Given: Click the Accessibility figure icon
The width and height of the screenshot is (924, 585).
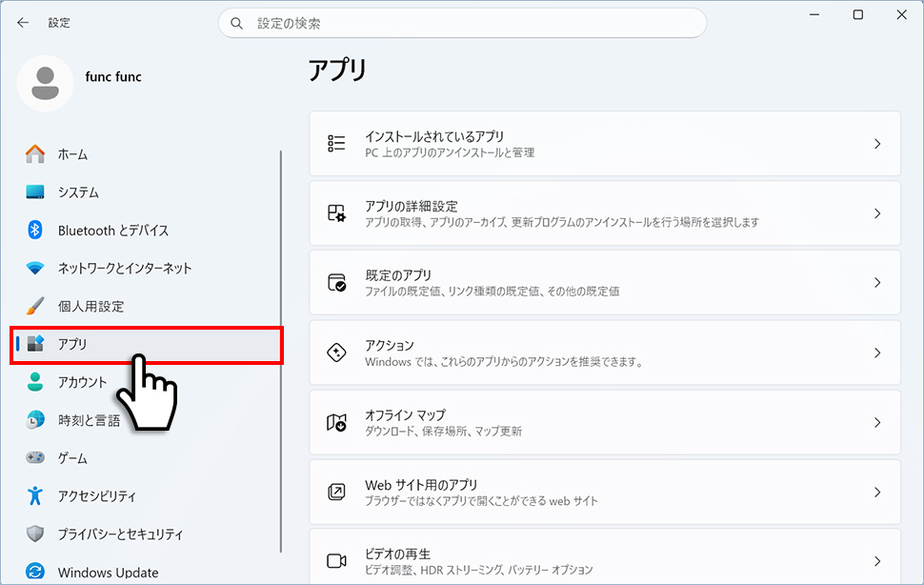Looking at the screenshot, I should click(x=35, y=495).
